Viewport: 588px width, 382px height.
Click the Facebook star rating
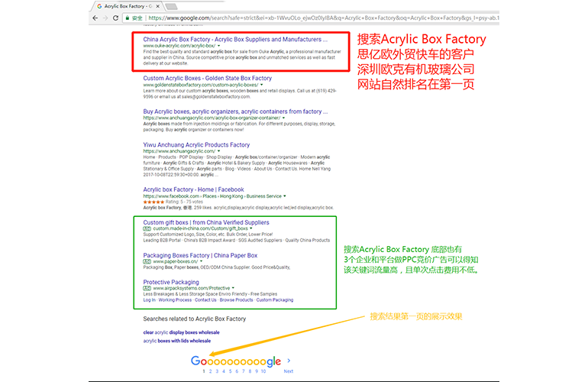[x=153, y=202]
